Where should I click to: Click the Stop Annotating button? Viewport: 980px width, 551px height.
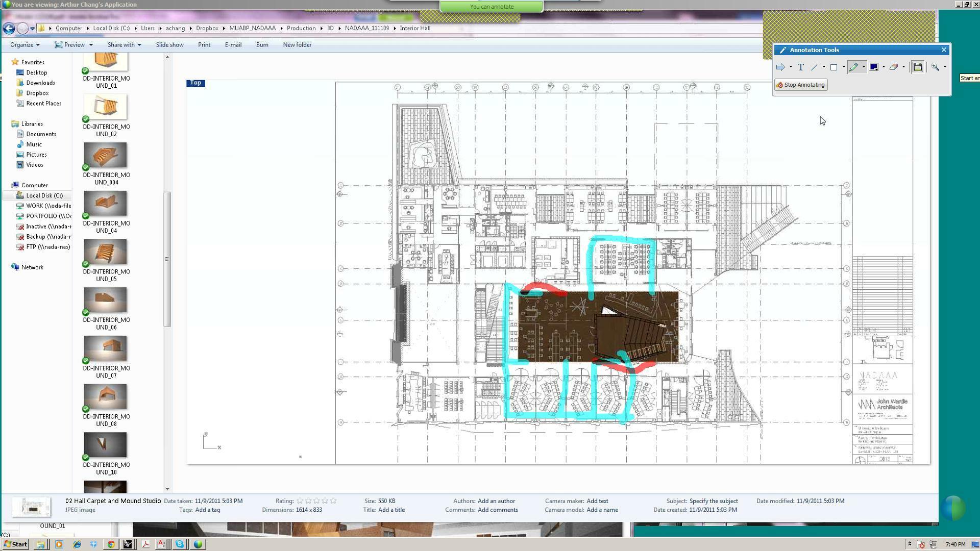pyautogui.click(x=800, y=85)
